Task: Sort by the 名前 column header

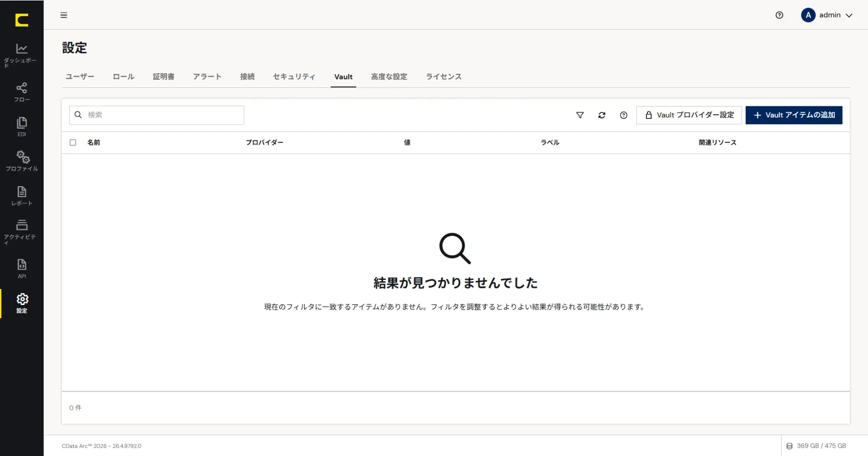Action: pos(94,142)
